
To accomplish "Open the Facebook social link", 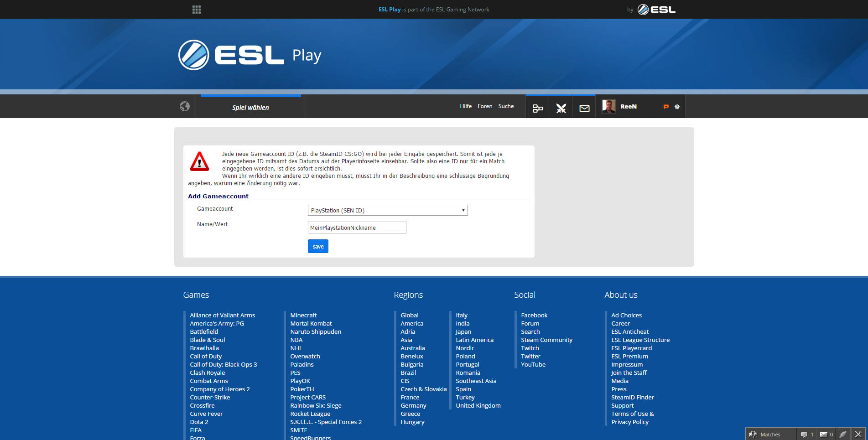I will 534,315.
